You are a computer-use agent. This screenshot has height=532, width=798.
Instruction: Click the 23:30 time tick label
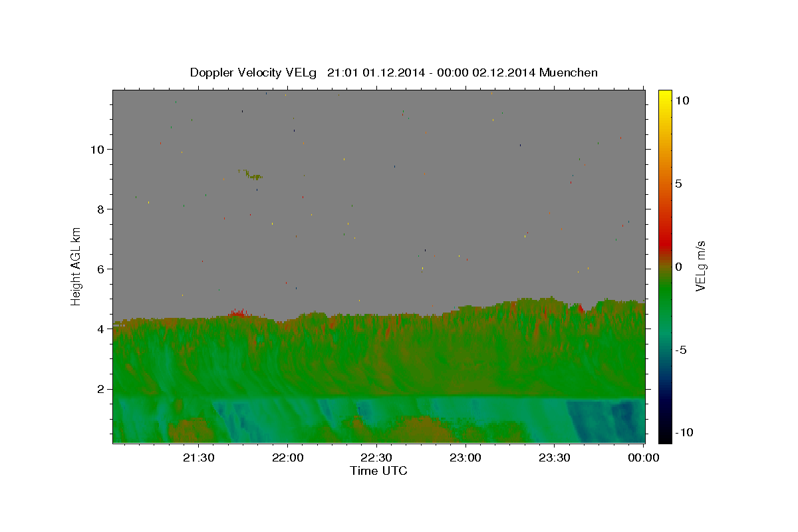point(555,458)
